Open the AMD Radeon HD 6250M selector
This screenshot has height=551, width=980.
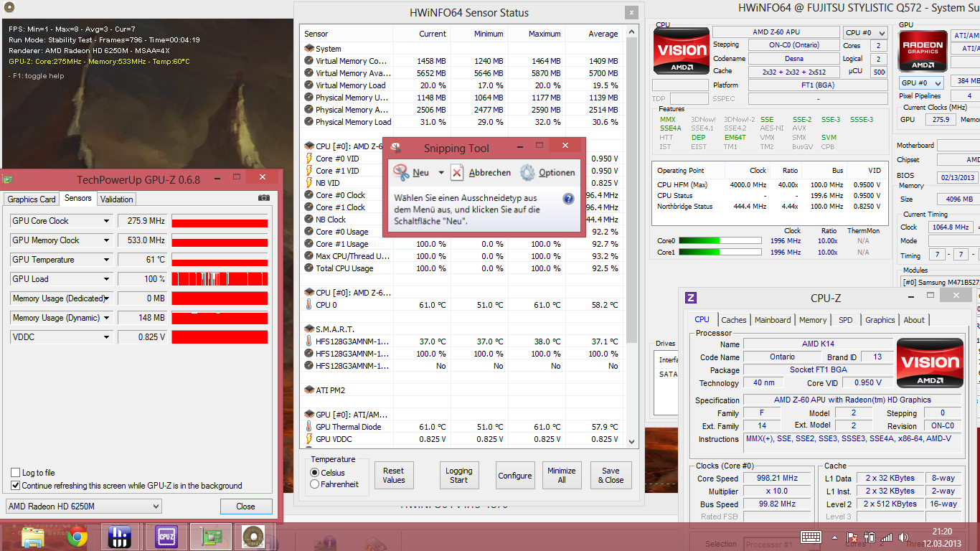tap(83, 507)
